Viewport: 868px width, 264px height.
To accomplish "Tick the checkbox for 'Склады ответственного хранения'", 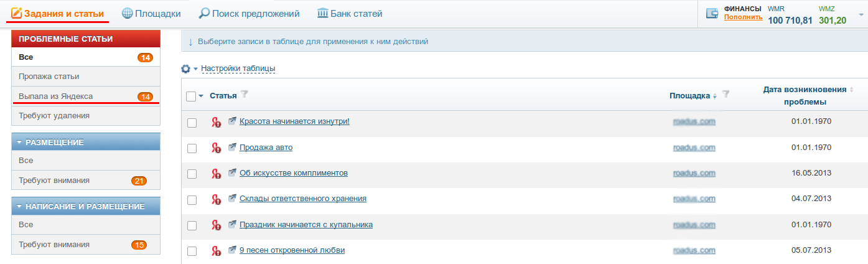I will [192, 200].
